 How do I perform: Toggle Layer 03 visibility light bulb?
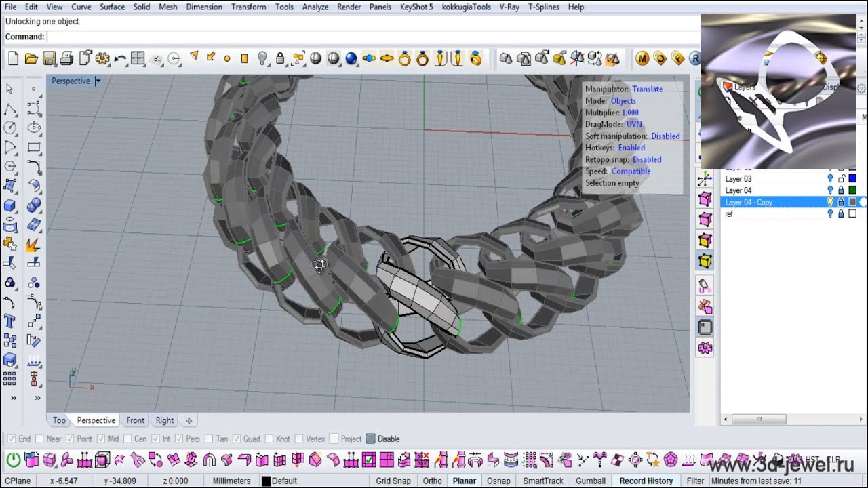pos(830,179)
